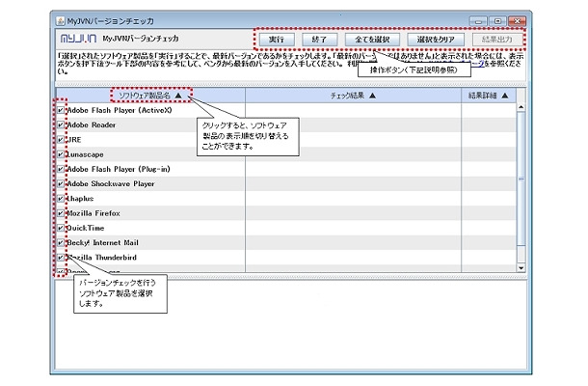This screenshot has height=386, width=588.
Task: Click the 選択をクリア button
Action: [x=436, y=40]
